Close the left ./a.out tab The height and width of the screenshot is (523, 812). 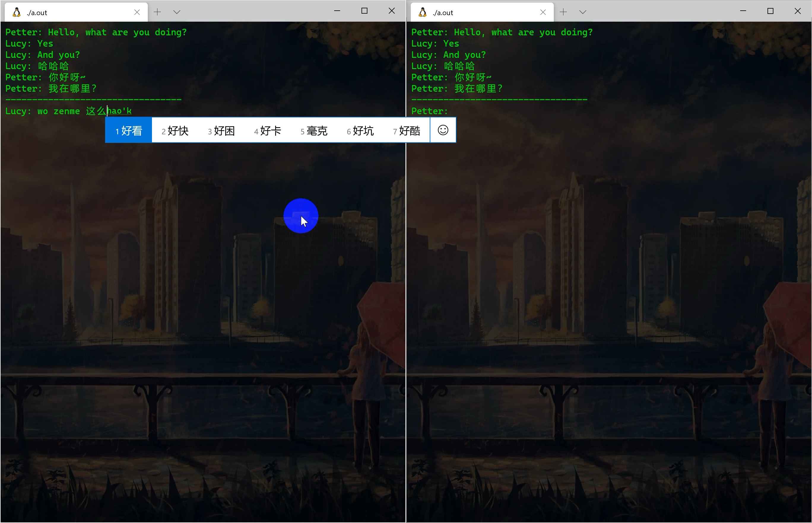(x=137, y=12)
